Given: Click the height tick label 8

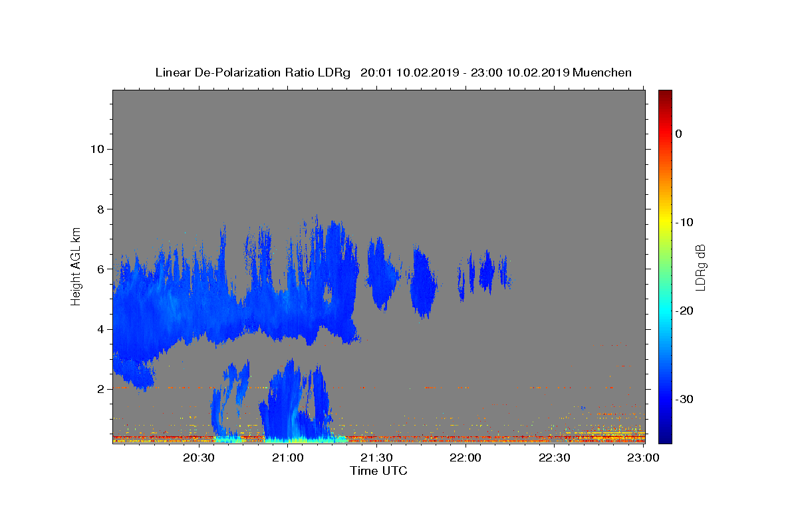Looking at the screenshot, I should 100,209.
